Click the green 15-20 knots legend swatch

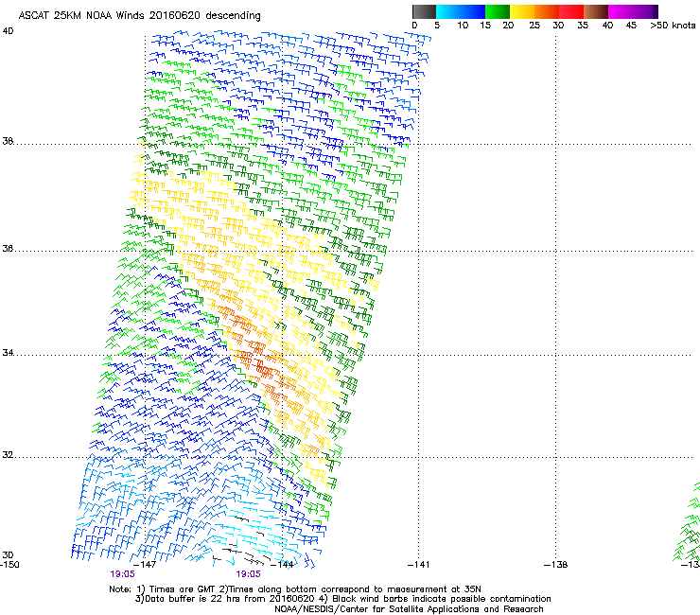coord(498,11)
